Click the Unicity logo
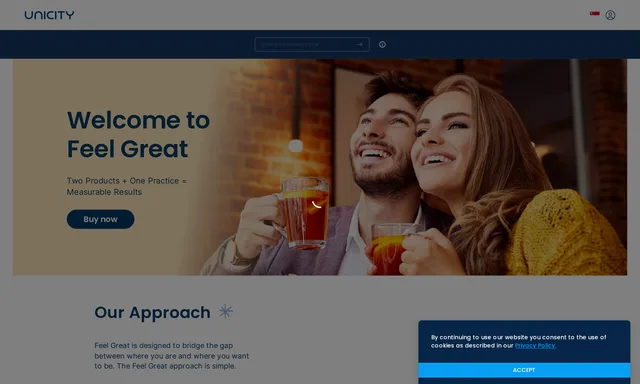 [x=49, y=15]
